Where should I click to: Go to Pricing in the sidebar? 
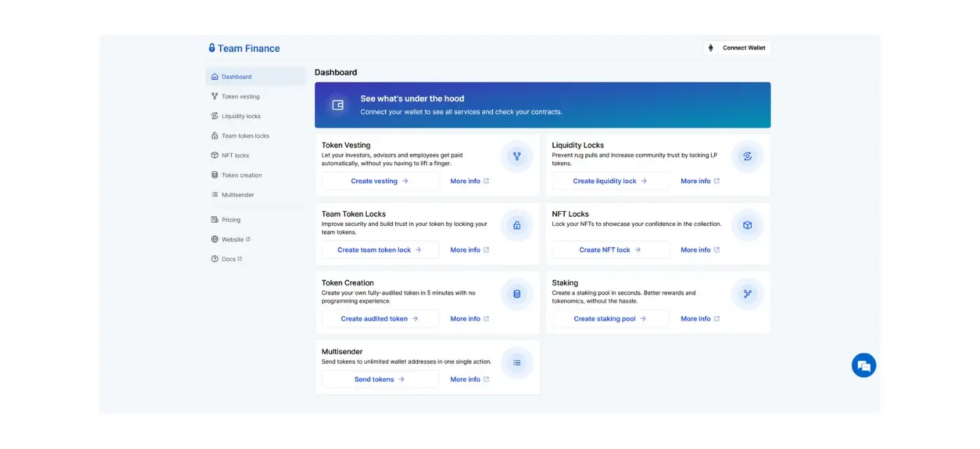pyautogui.click(x=230, y=220)
